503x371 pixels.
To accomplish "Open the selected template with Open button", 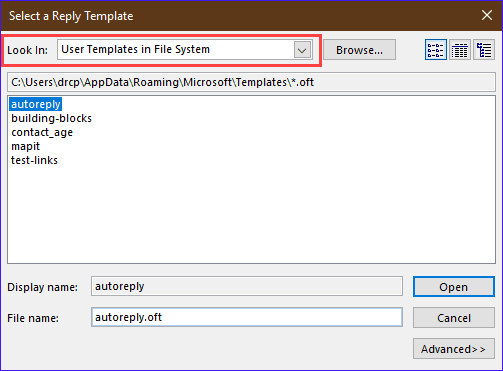I will pos(454,287).
